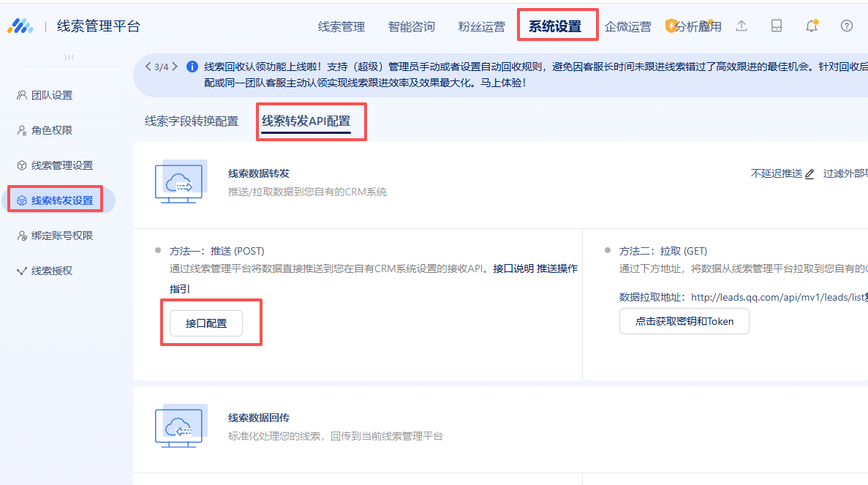The height and width of the screenshot is (485, 868).
Task: Click 点击获取密钥和Token button
Action: (684, 321)
